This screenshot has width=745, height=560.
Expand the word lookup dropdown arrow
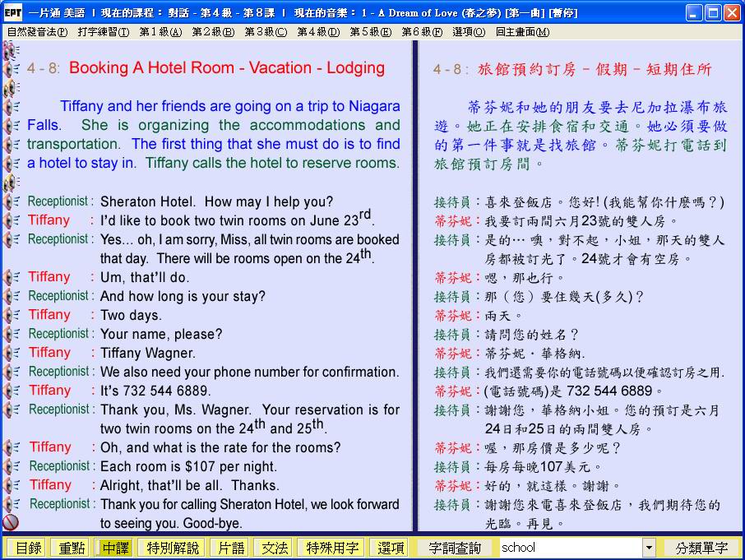click(x=649, y=548)
